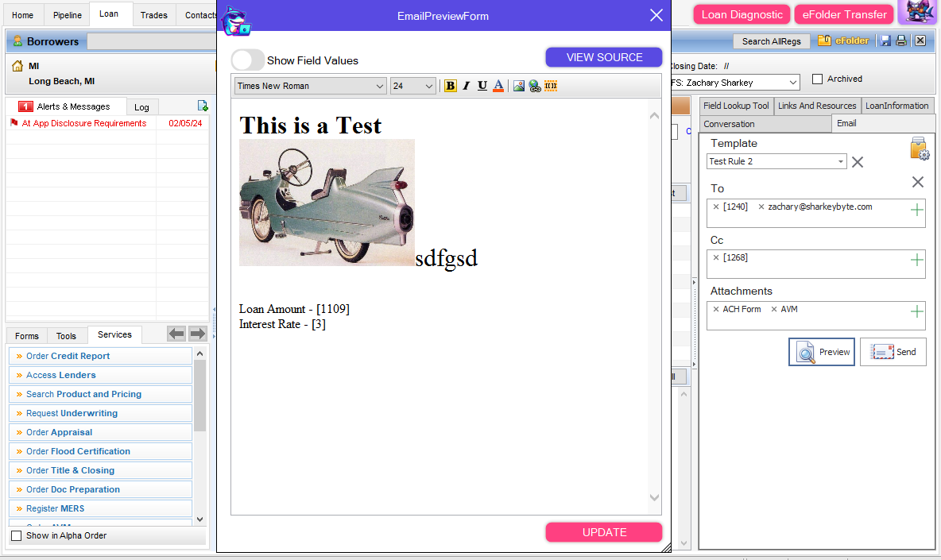Toggle bold formatting in email editor
941x560 pixels.
click(451, 86)
